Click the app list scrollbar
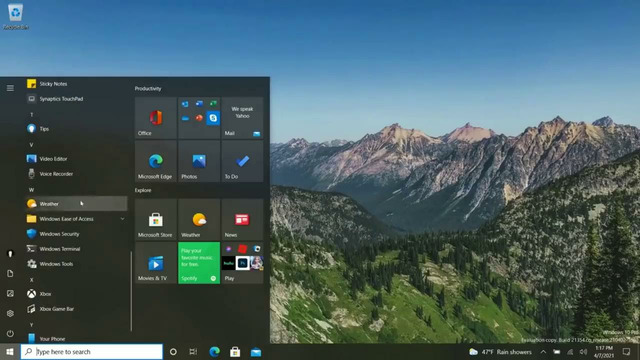The height and width of the screenshot is (360, 640). coord(131,291)
